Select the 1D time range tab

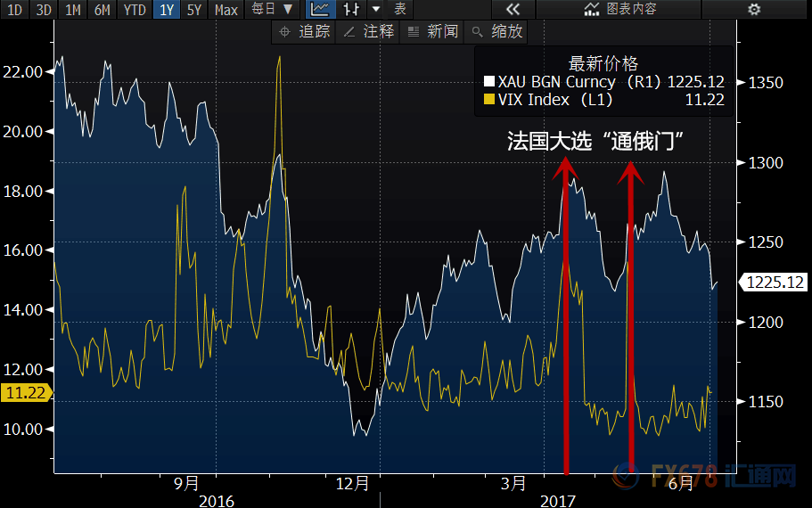14,9
